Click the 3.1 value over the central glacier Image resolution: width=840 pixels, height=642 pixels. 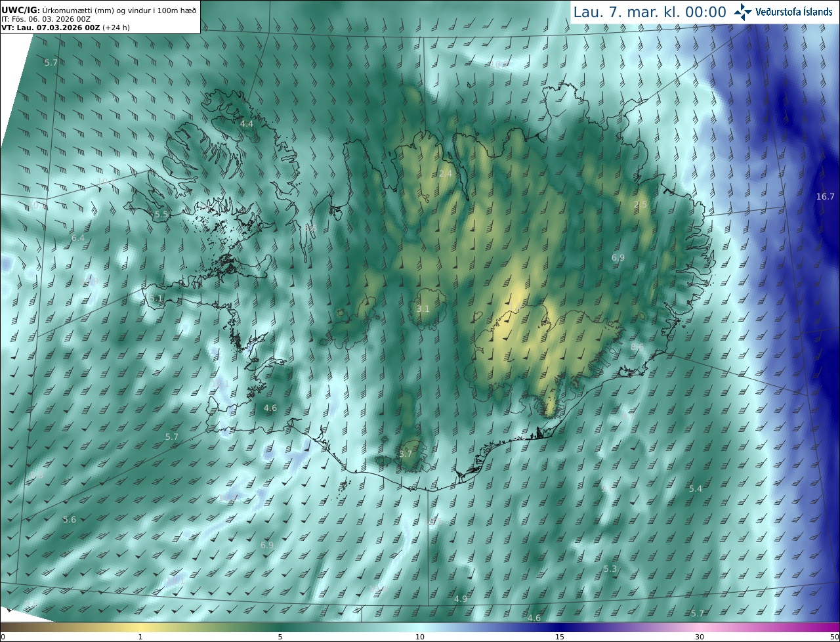click(423, 309)
